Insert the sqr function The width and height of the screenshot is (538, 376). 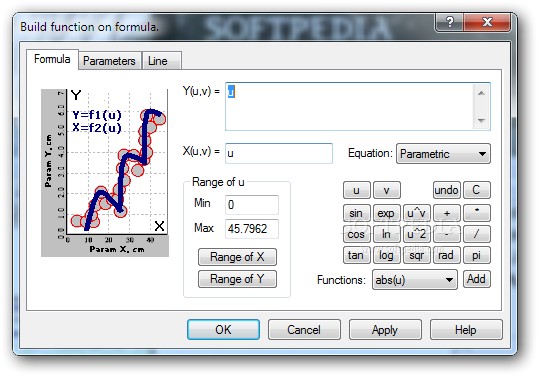417,255
